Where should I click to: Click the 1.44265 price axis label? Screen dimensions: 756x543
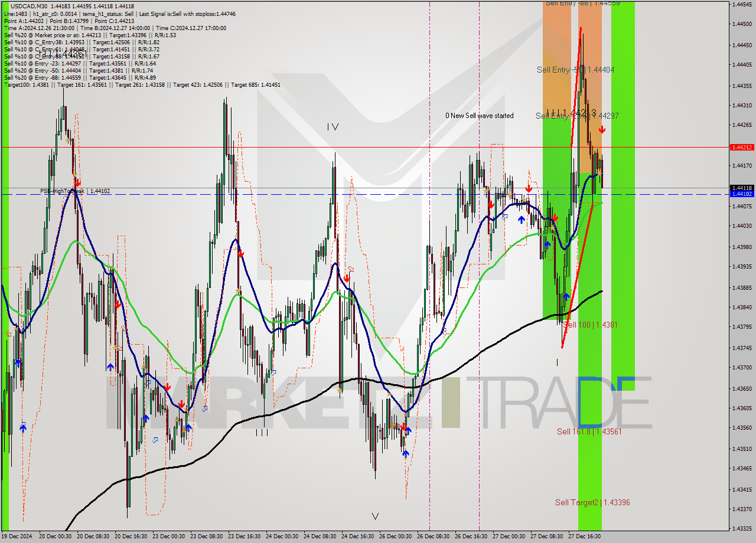pyautogui.click(x=742, y=125)
